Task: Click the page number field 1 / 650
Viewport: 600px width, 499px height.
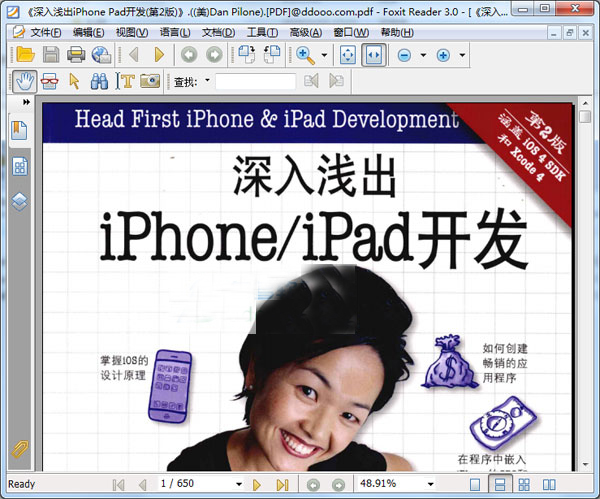Action: coord(196,484)
